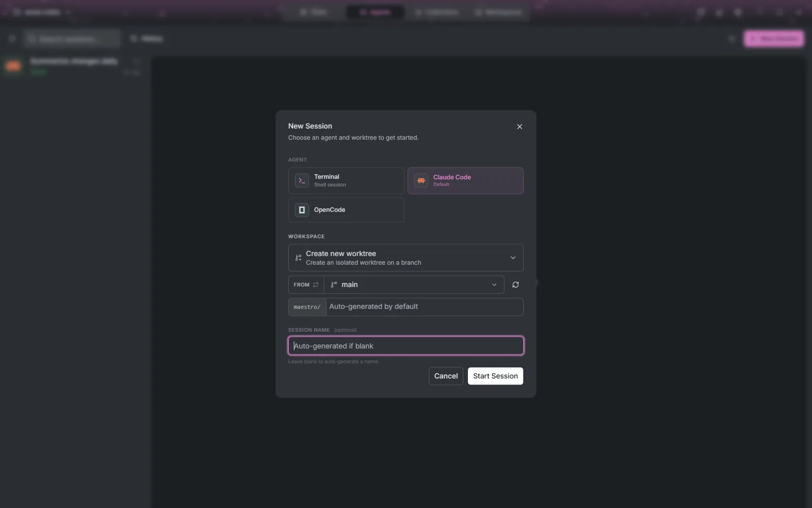Select the Terminal shell session agent
Image resolution: width=812 pixels, height=508 pixels.
pyautogui.click(x=346, y=180)
